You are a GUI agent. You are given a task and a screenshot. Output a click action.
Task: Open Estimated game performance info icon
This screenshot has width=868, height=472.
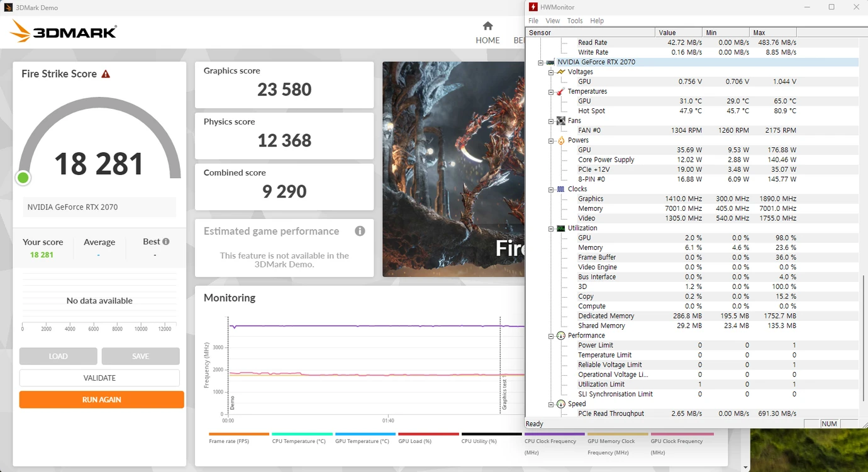coord(360,231)
